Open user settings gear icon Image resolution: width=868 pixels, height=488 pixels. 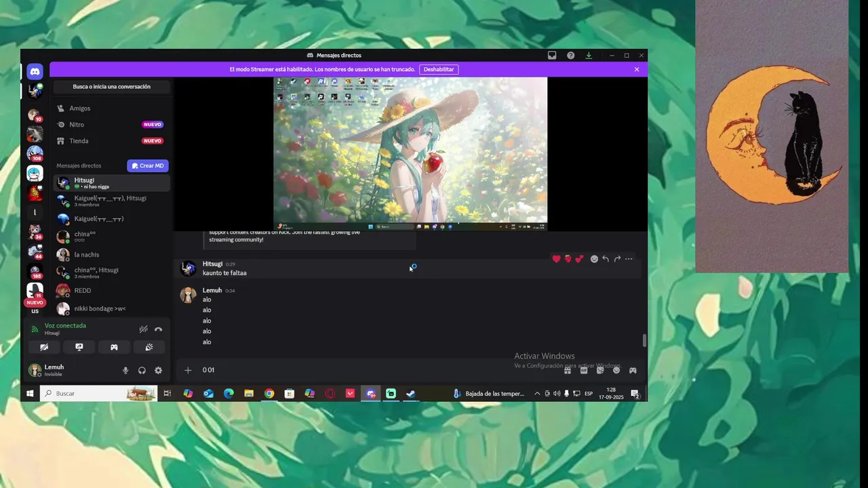158,371
